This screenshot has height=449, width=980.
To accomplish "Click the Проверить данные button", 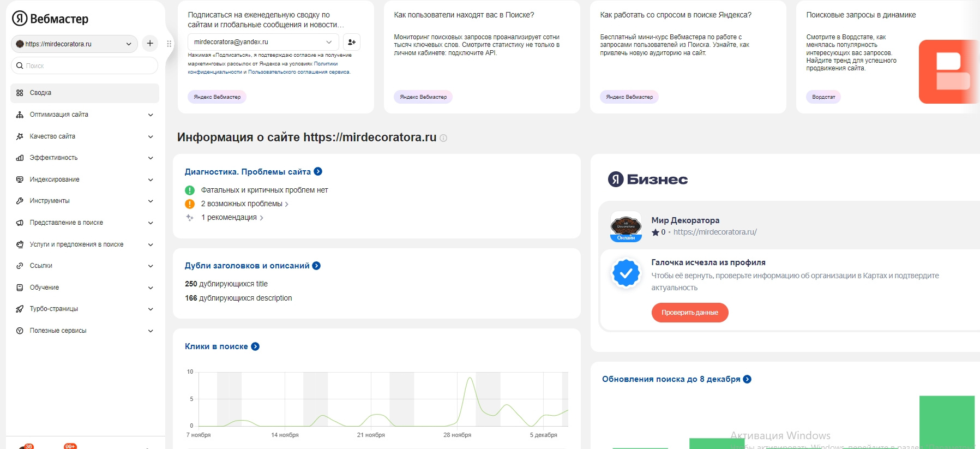I will (690, 313).
